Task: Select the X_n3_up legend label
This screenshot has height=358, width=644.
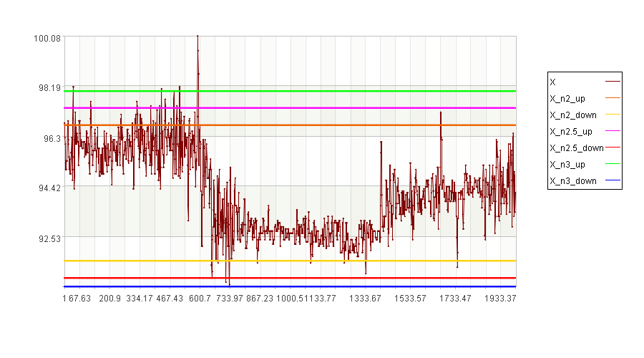Action: 567,165
